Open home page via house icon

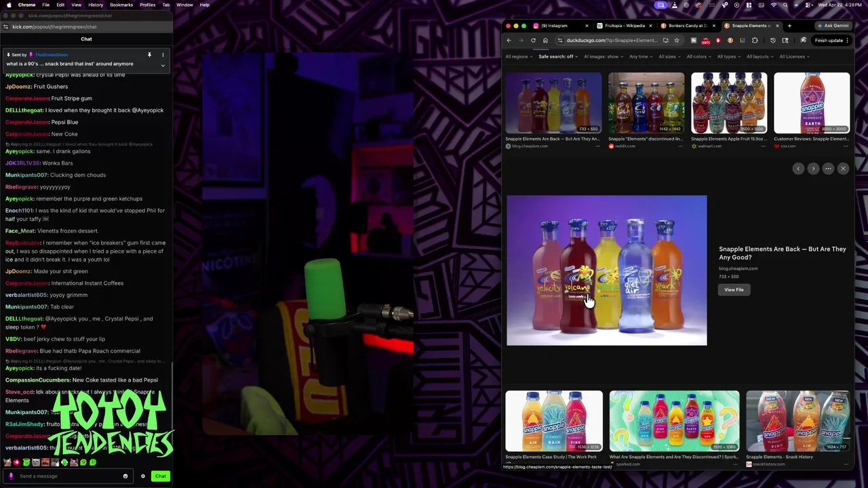pos(545,41)
